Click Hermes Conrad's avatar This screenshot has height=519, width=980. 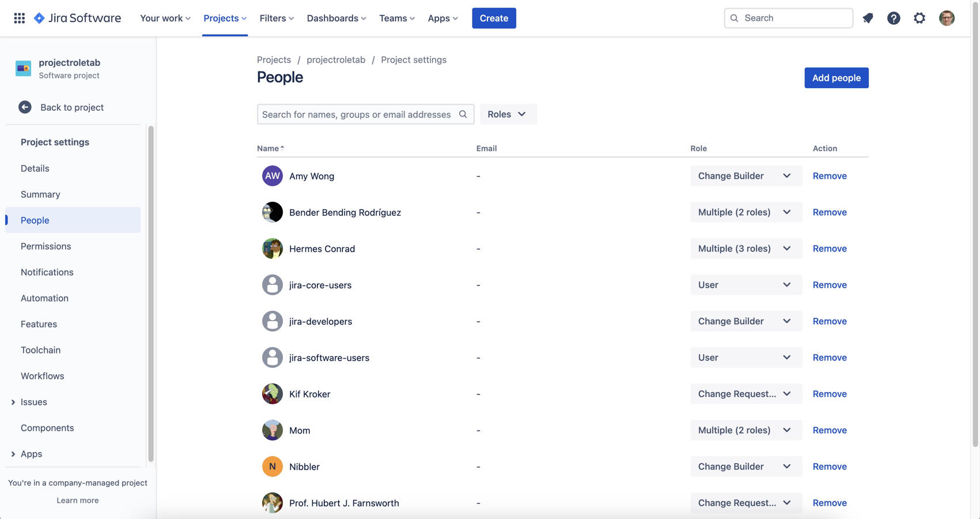273,249
